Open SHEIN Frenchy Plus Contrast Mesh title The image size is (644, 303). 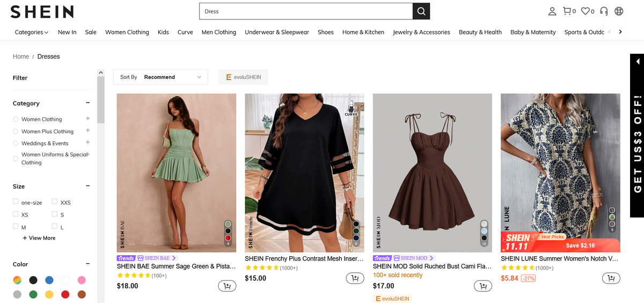click(x=304, y=258)
